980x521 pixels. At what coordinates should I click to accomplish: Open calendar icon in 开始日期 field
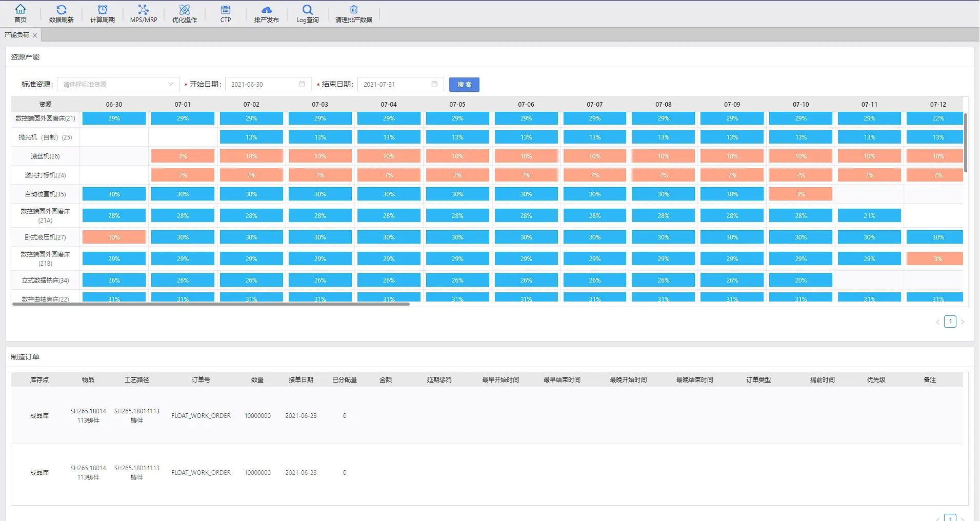pyautogui.click(x=302, y=84)
